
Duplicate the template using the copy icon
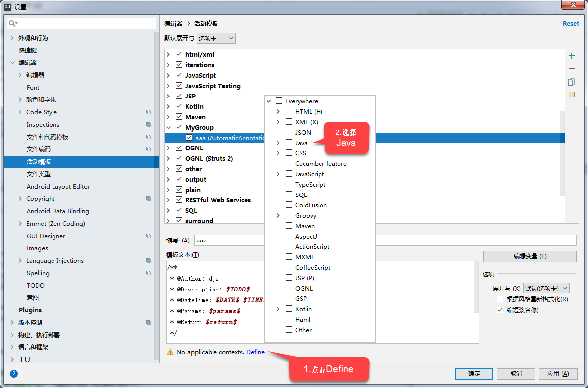tap(572, 82)
